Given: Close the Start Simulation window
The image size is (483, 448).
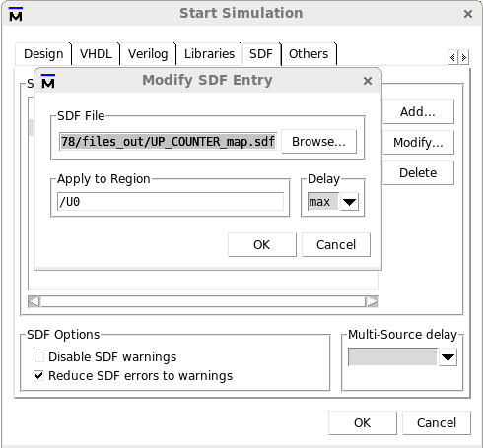Looking at the screenshot, I should click(x=468, y=14).
